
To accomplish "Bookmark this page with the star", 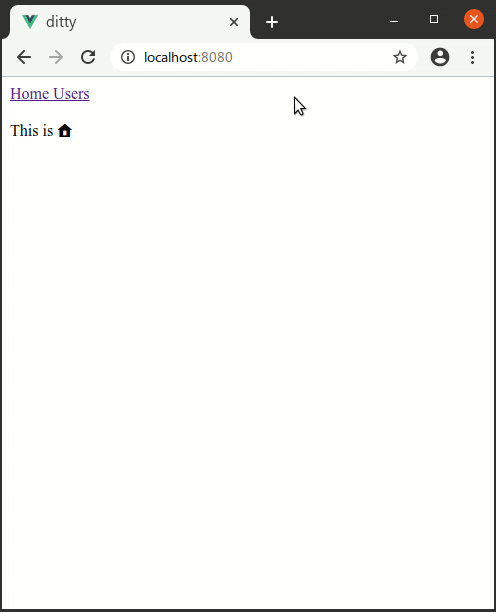I will pyautogui.click(x=400, y=57).
